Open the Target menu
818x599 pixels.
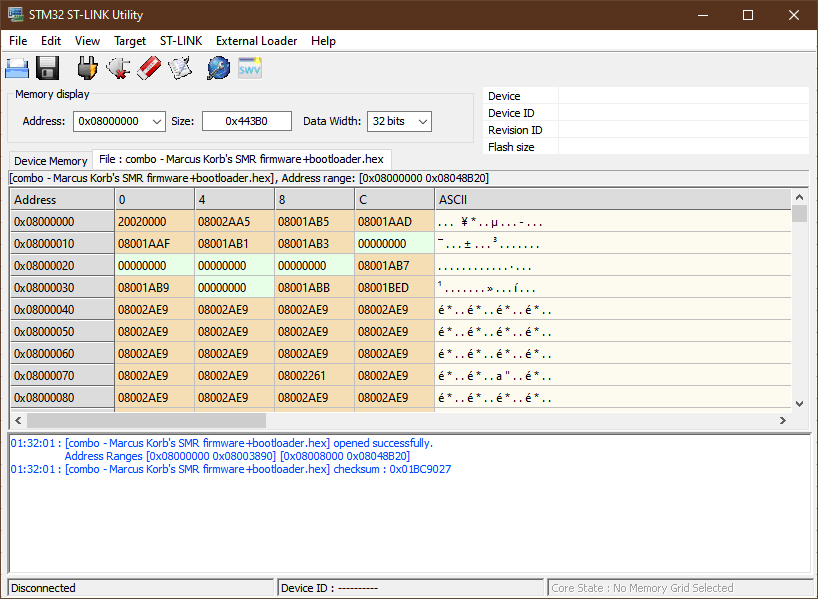[x=130, y=41]
